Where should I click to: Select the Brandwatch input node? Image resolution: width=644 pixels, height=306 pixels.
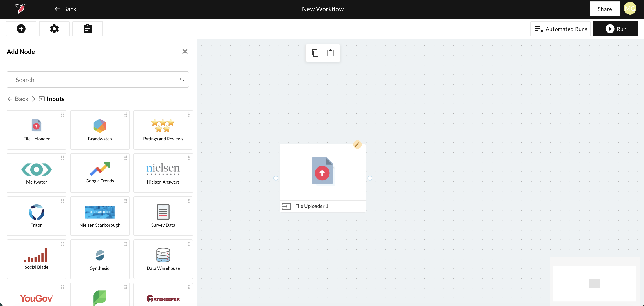pos(100,130)
